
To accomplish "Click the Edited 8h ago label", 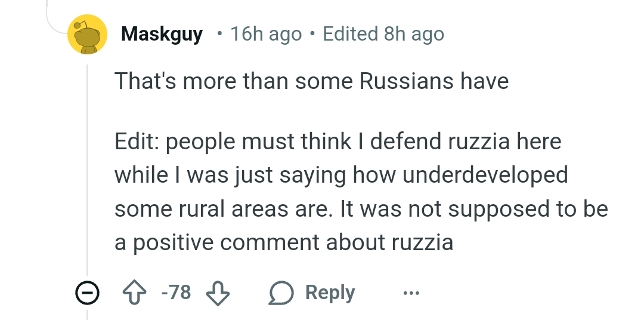I will click(383, 34).
